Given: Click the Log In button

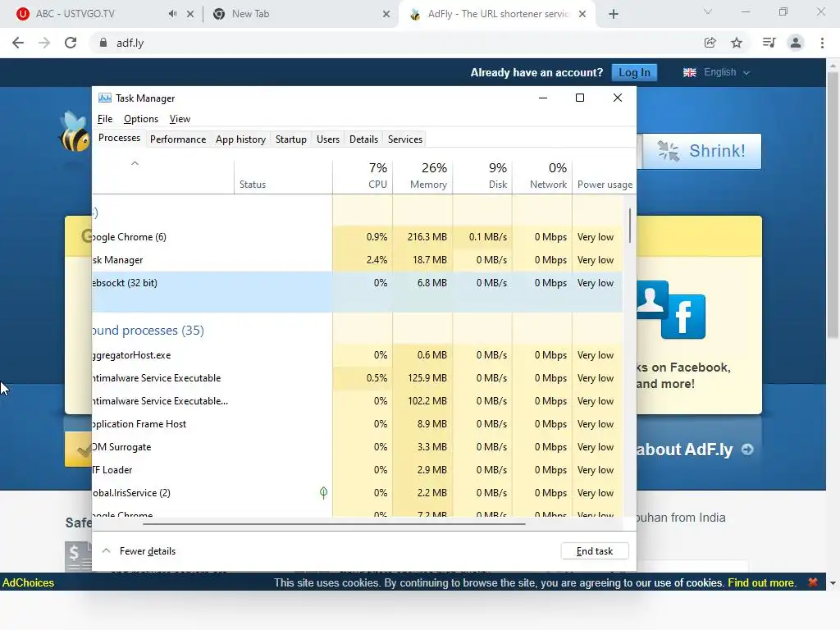Looking at the screenshot, I should (634, 72).
